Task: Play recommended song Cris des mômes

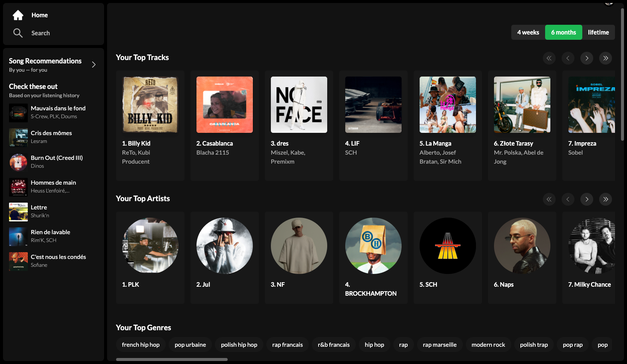Action: 53,137
